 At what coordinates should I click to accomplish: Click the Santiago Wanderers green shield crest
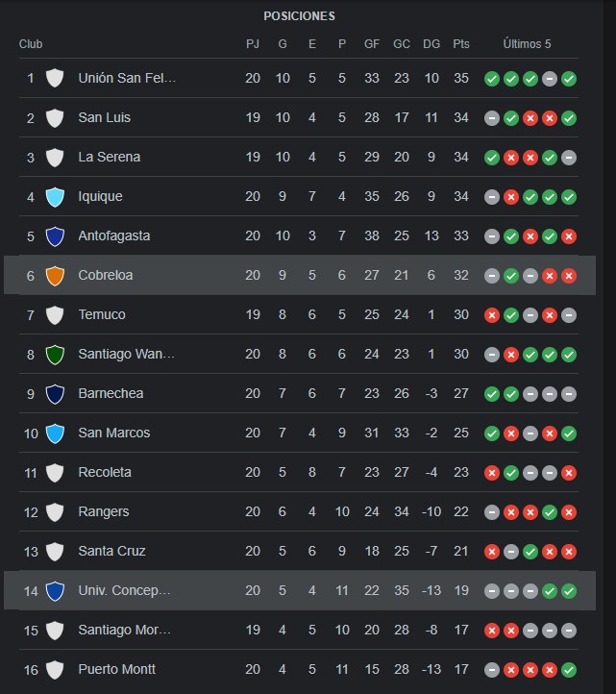coord(55,355)
